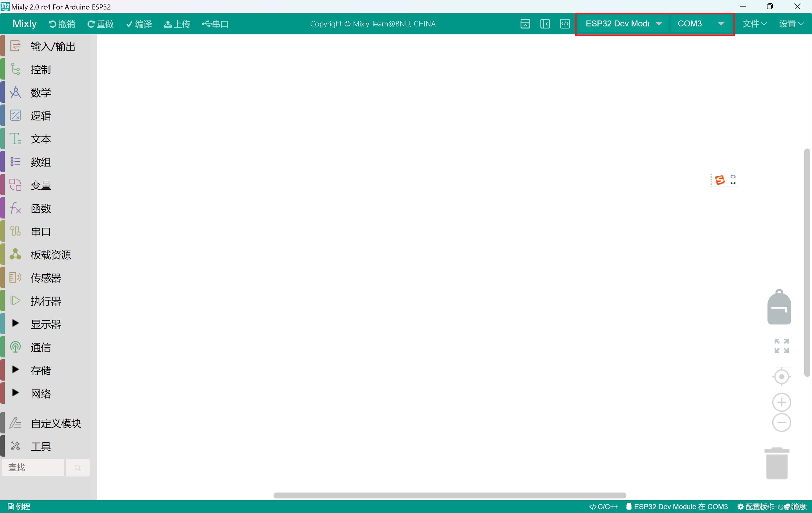This screenshot has height=513, width=812.
Task: Expand the 存储 category
Action: 40,370
